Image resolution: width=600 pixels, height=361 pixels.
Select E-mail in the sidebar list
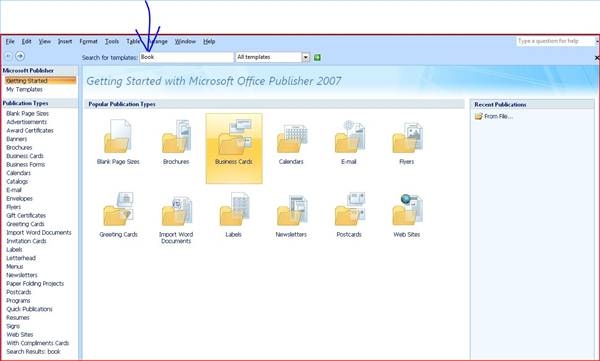[14, 190]
